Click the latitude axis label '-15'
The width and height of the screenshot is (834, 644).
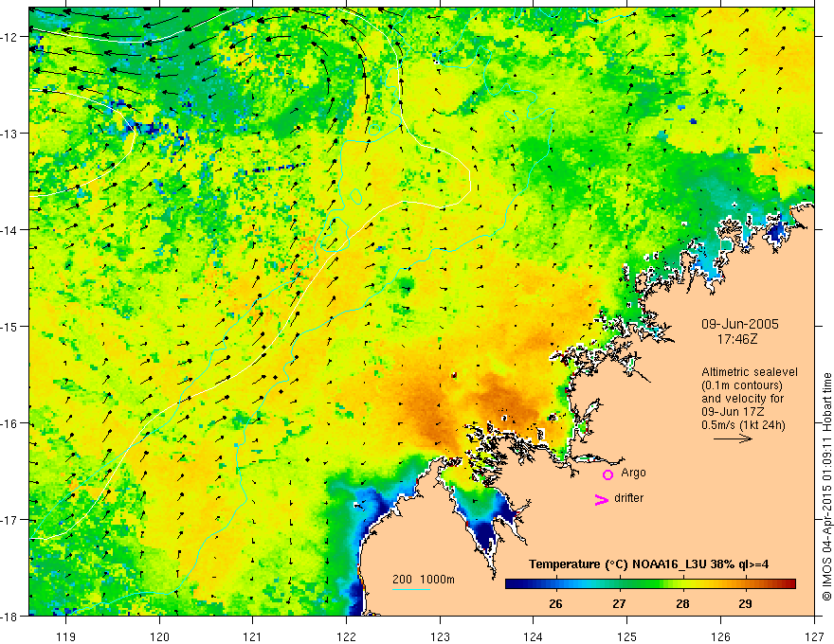(x=10, y=327)
